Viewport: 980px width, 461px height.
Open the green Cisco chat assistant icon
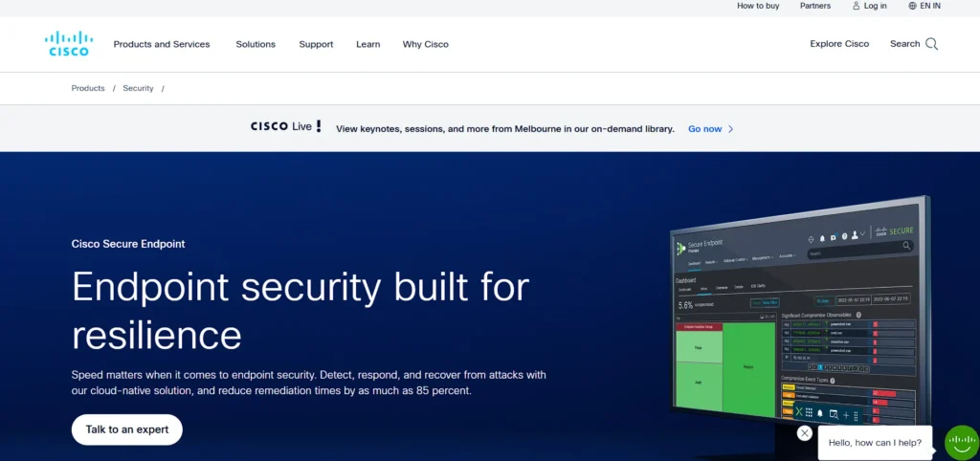coord(961,442)
